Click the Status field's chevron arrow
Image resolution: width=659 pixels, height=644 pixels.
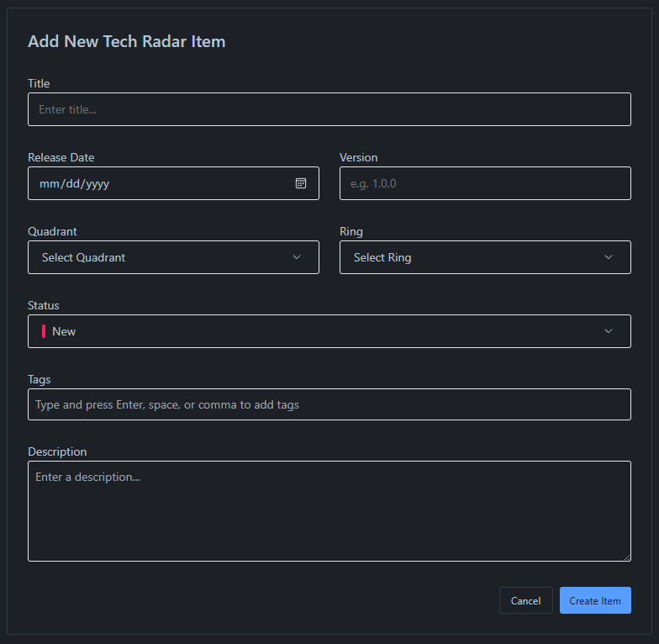coord(609,331)
